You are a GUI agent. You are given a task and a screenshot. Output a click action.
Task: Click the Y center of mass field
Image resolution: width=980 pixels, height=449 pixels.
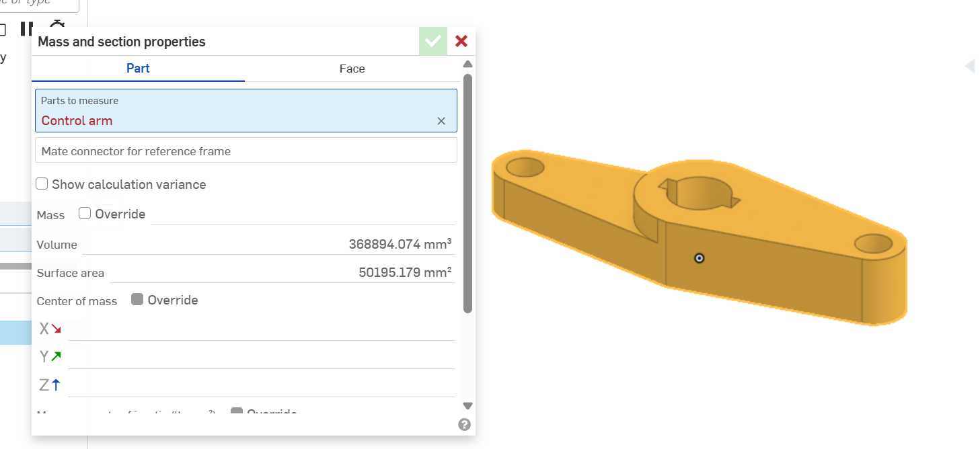click(262, 356)
